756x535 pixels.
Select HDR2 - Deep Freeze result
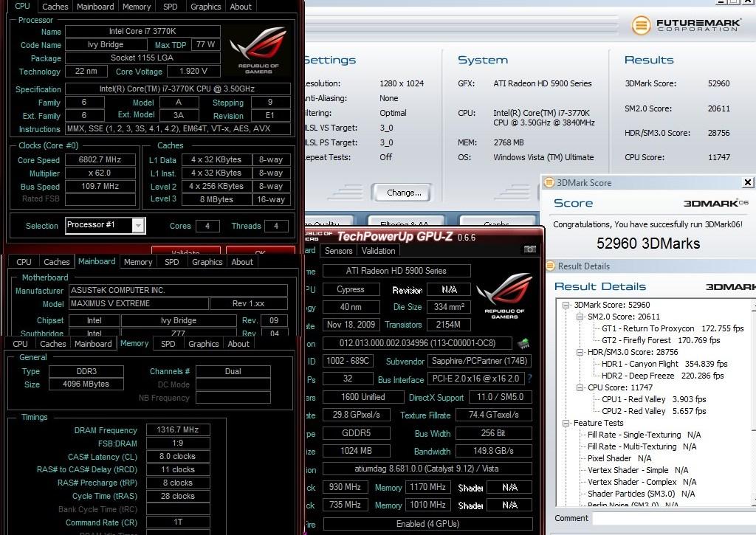coord(662,376)
